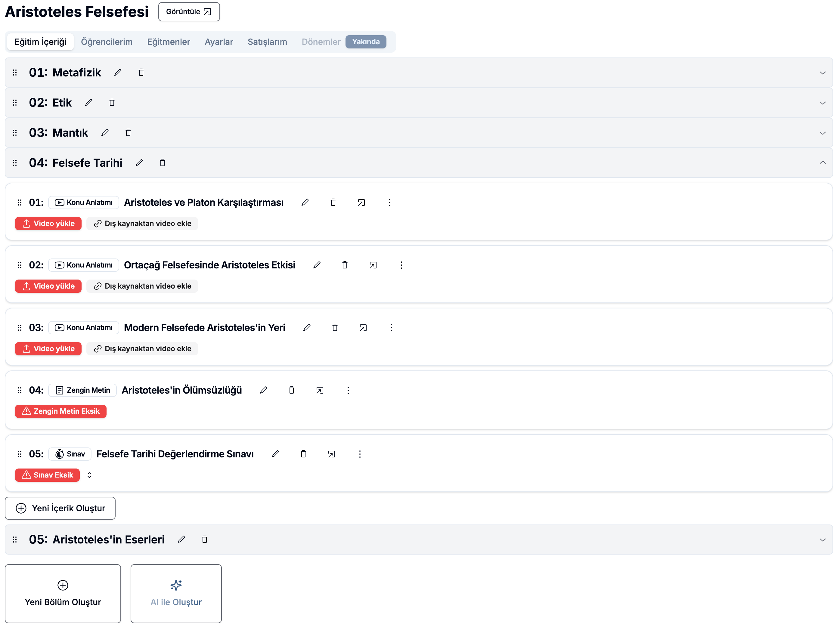This screenshot has width=840, height=628.
Task: Click the Görüntüle button
Action: 189,12
